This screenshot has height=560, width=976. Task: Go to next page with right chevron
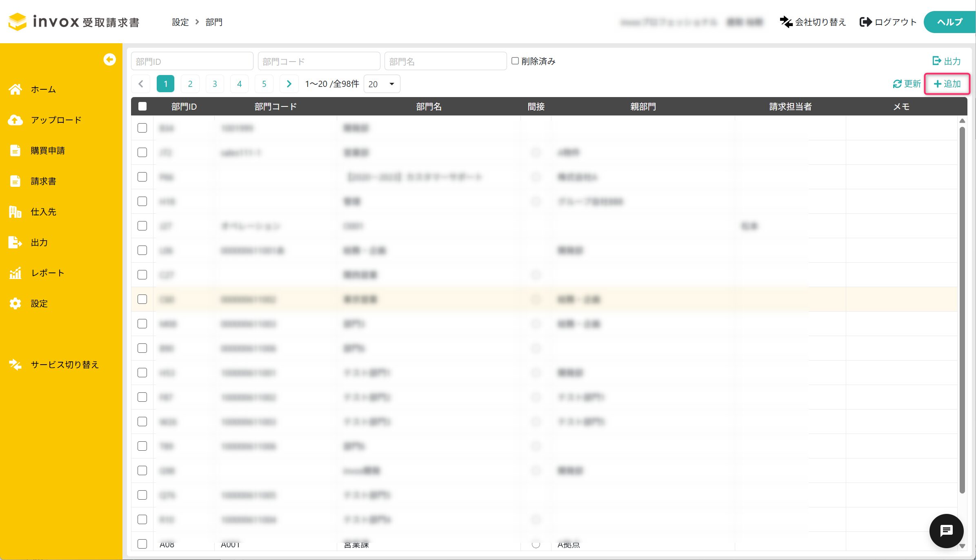(289, 84)
